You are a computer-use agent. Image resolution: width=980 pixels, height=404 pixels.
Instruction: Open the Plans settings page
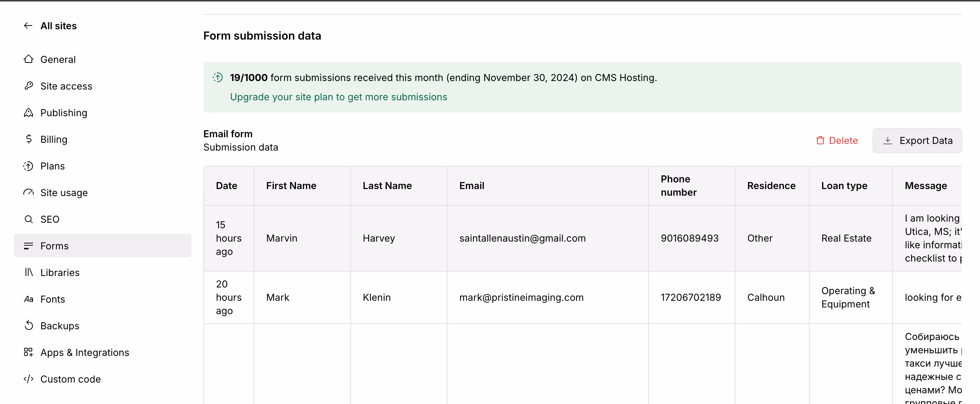(x=53, y=166)
